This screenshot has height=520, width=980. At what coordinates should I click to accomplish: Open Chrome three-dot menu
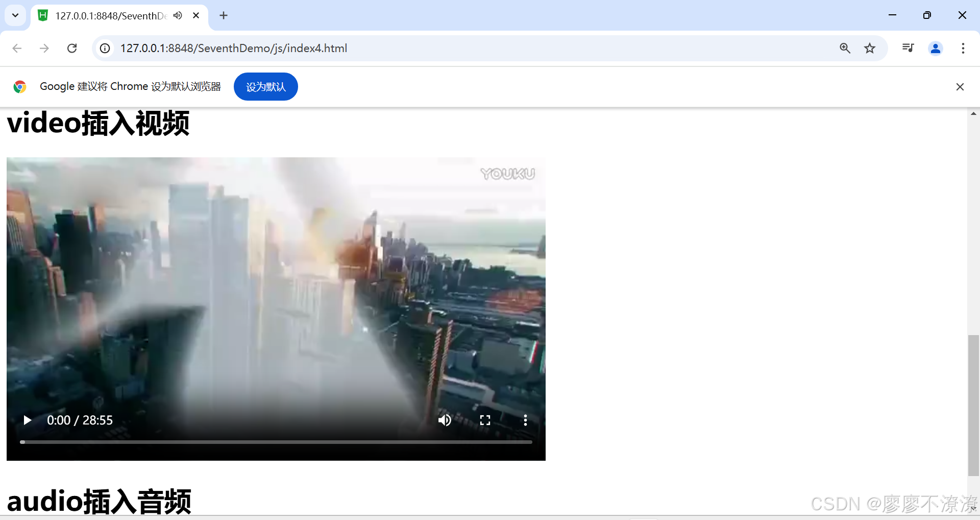pyautogui.click(x=963, y=48)
